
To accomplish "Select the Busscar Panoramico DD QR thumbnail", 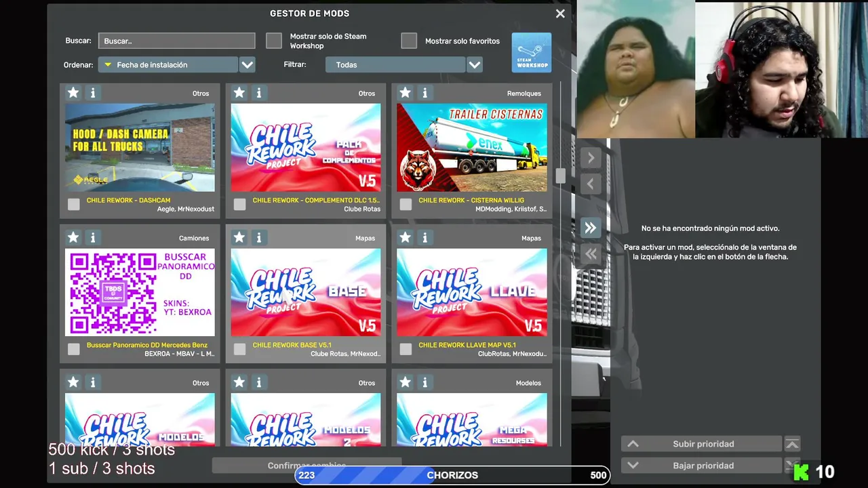I will [140, 292].
